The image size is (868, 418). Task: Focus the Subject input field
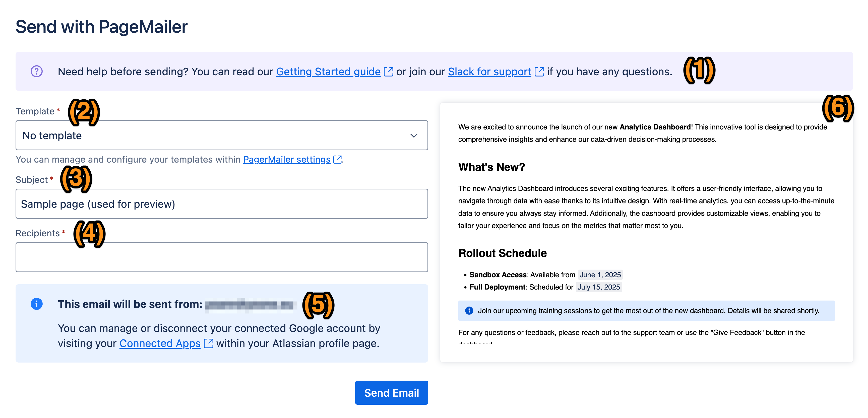[222, 204]
